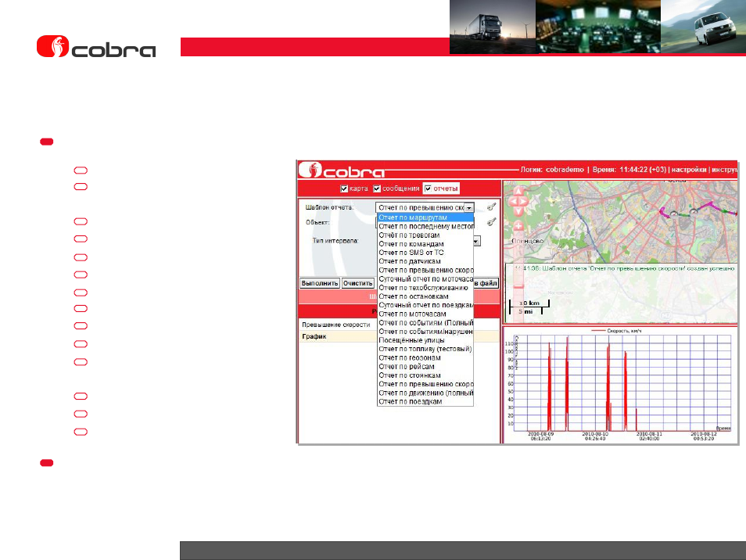Choose Суточный отчет по поездкам
This screenshot has height=560, width=746.
[425, 305]
